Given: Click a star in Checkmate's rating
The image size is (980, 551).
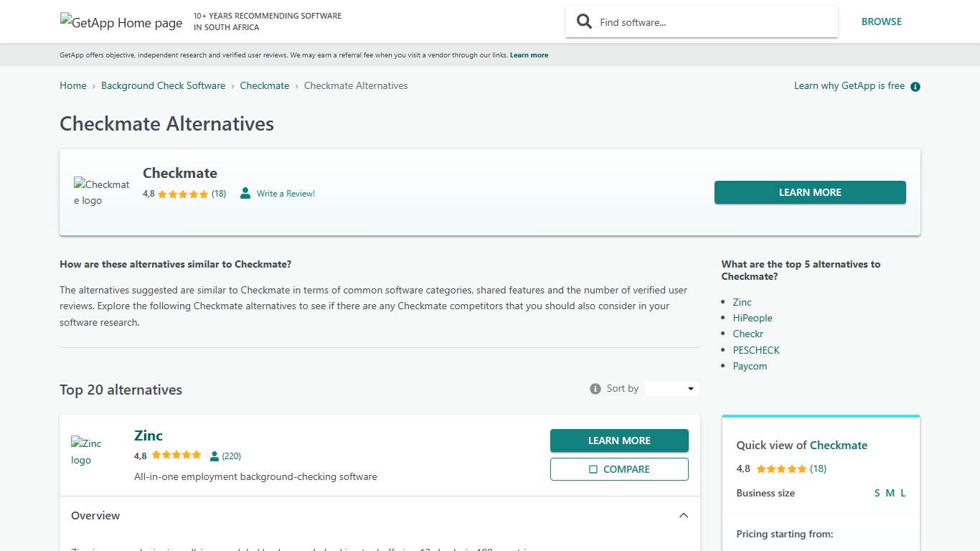Looking at the screenshot, I should click(183, 194).
